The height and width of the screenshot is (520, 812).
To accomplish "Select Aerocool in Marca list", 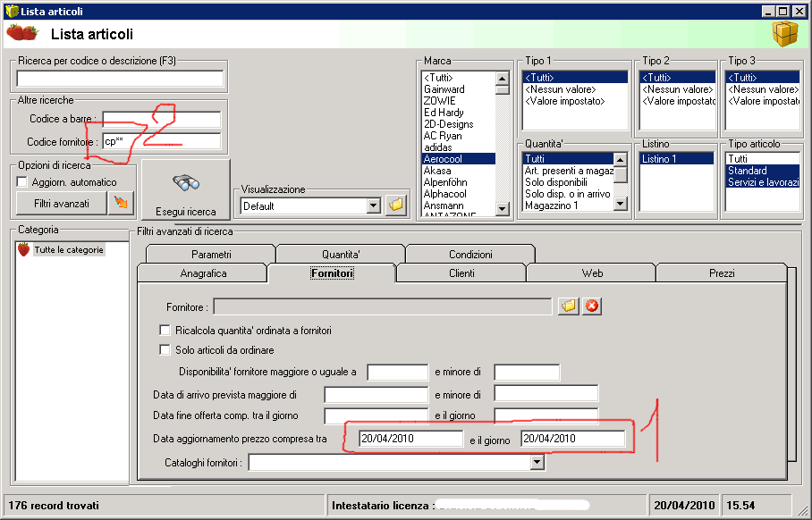I will click(x=458, y=159).
